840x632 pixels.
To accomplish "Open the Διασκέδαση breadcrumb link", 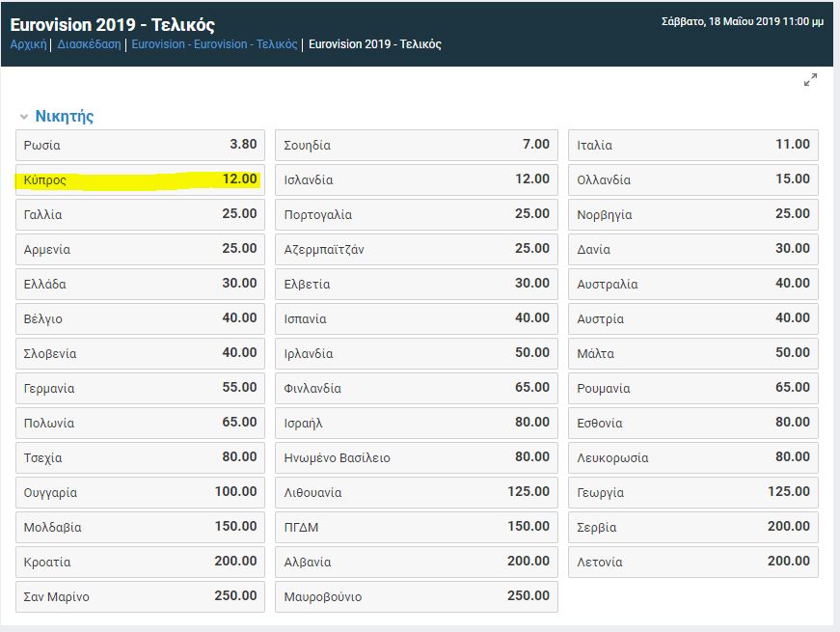I will tap(89, 44).
